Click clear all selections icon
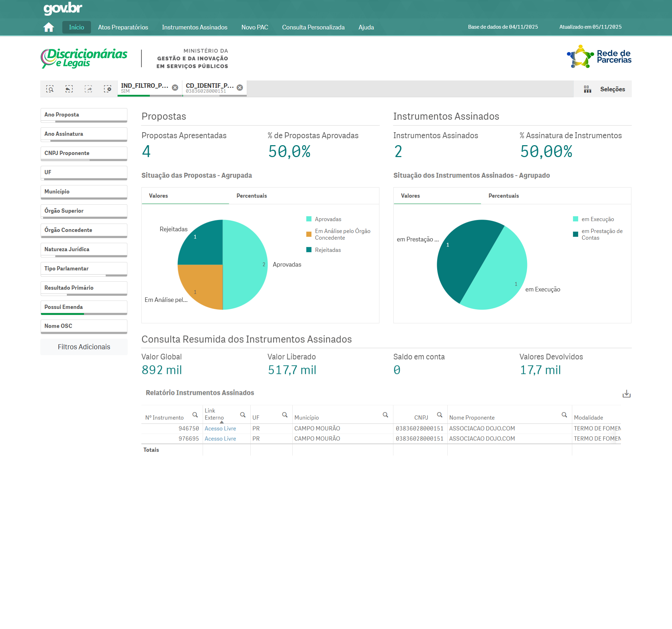 click(x=107, y=89)
